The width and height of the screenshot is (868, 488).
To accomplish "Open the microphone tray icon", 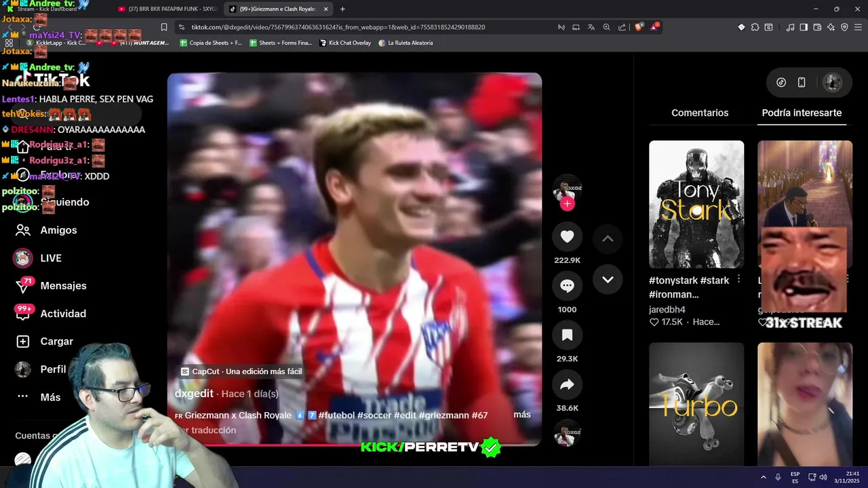I will 778,477.
